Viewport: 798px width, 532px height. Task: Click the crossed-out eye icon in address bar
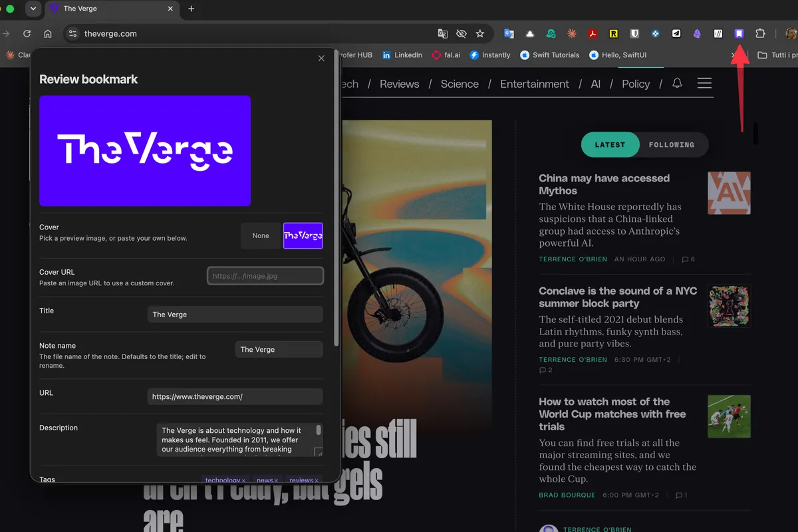click(462, 33)
